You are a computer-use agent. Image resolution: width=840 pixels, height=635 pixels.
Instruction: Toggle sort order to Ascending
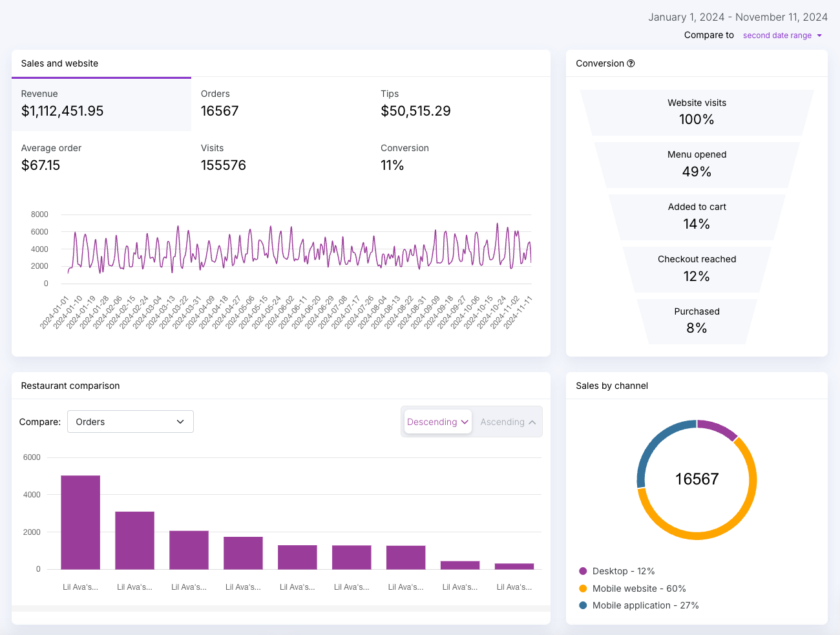[x=508, y=422]
